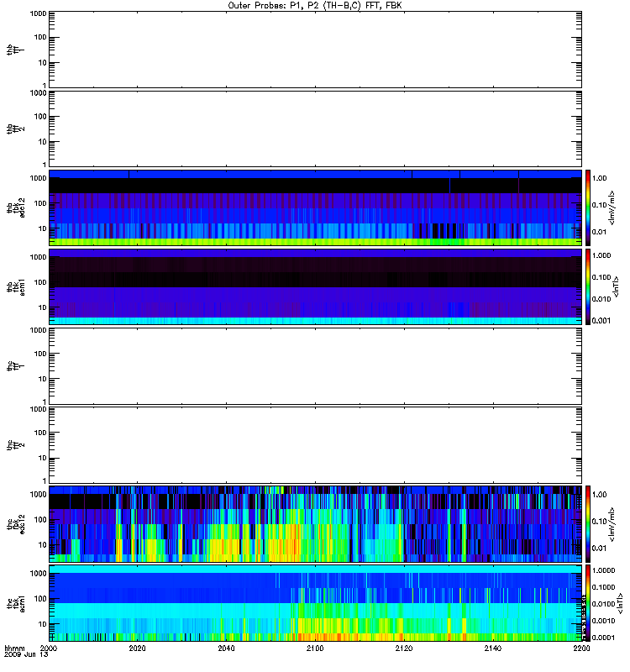Click the thb fbk edc12 color bar
The image size is (630, 672).
(x=588, y=207)
